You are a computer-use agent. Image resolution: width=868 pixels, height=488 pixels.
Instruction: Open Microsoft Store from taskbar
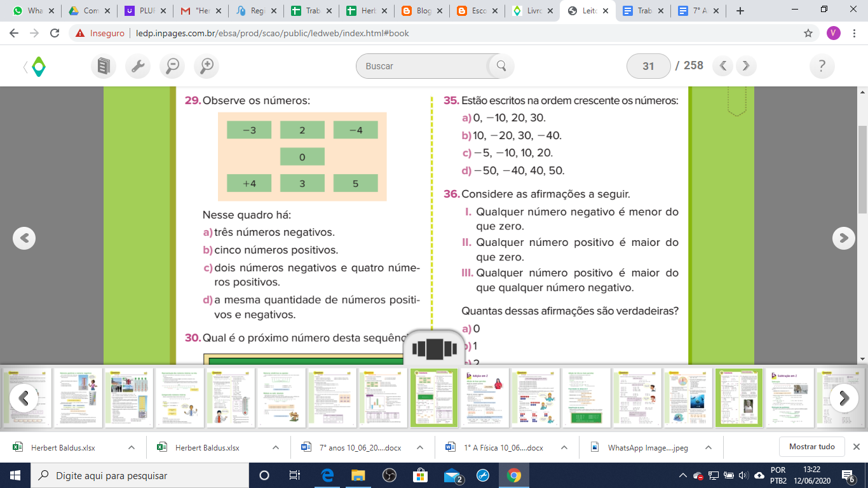point(420,475)
